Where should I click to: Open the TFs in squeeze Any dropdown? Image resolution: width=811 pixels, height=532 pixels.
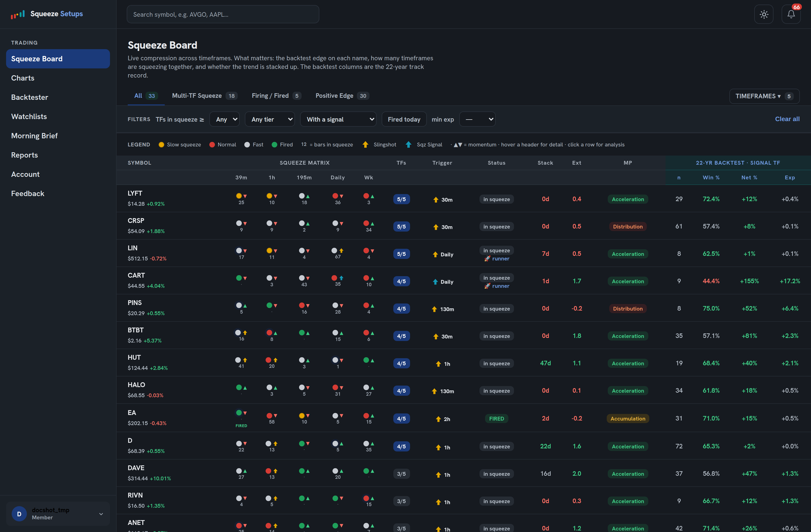pyautogui.click(x=225, y=119)
